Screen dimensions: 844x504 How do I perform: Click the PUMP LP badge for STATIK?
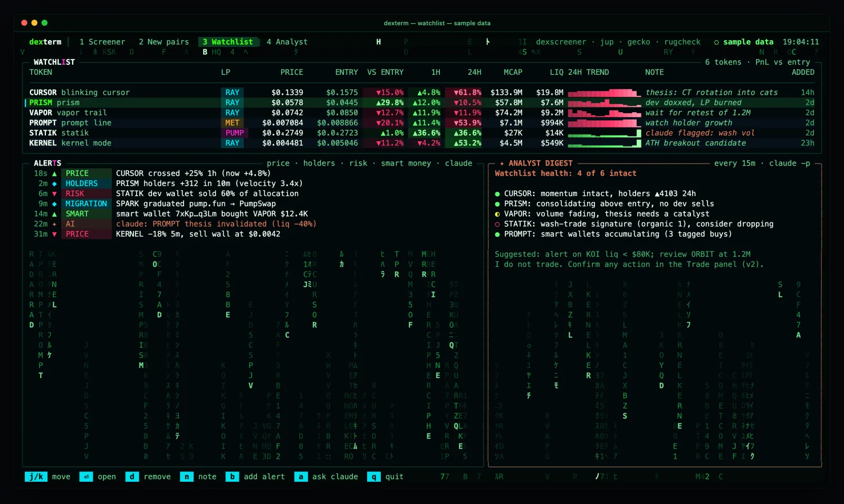tap(234, 133)
